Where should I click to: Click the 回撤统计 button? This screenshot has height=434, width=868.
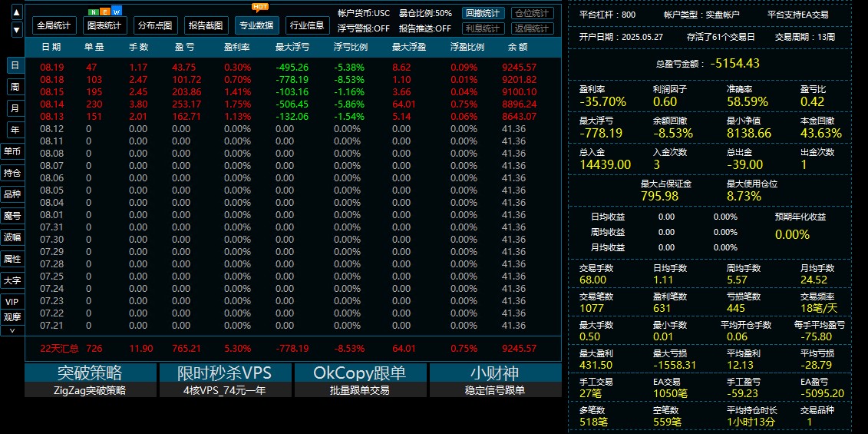pyautogui.click(x=483, y=13)
